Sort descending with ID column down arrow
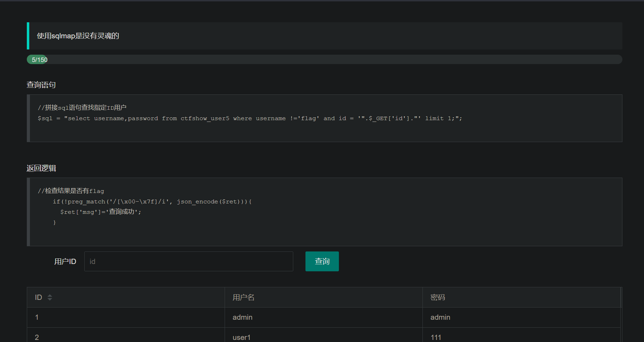This screenshot has width=644, height=342. coord(50,299)
